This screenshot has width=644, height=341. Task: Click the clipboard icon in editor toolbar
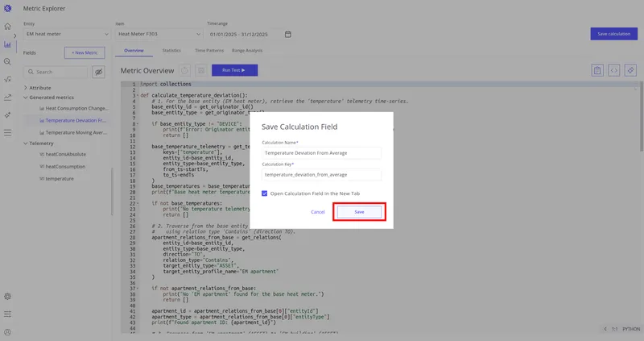(597, 70)
